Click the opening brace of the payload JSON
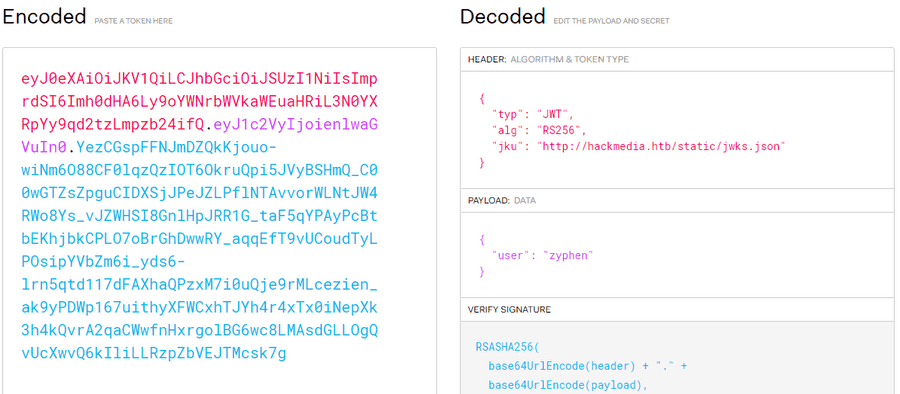This screenshot has width=900, height=394. 482,240
